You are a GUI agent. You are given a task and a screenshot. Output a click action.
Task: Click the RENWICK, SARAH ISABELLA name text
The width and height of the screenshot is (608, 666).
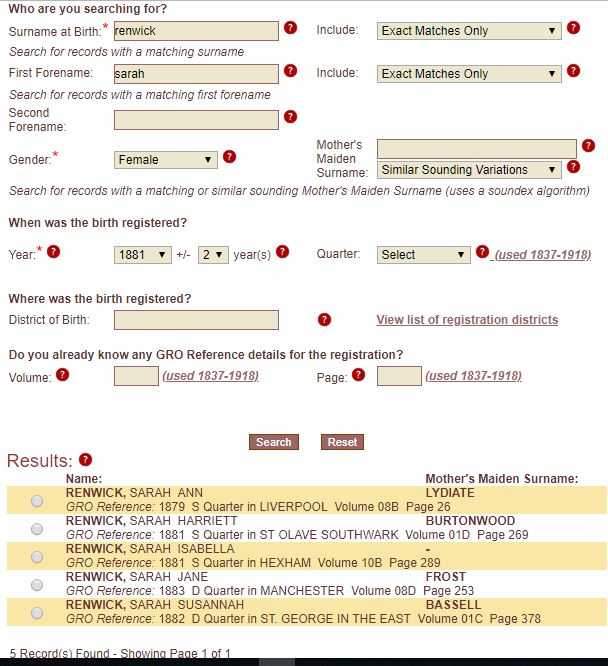(x=150, y=549)
